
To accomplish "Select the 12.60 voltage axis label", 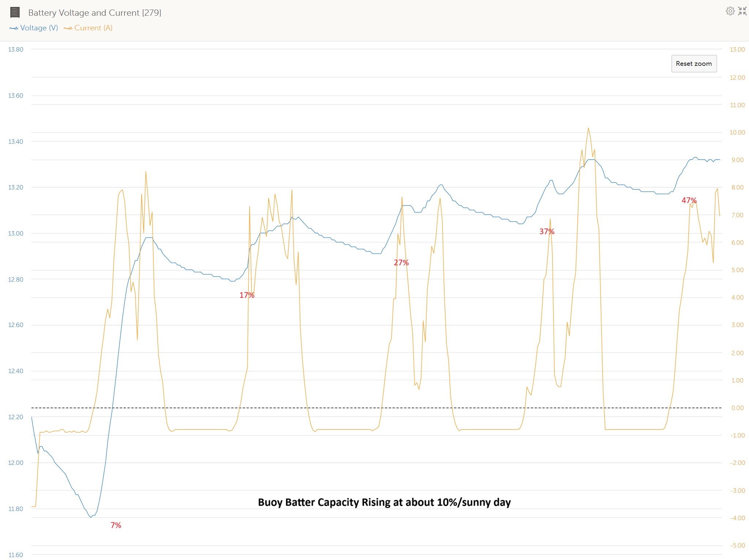I will [x=16, y=325].
